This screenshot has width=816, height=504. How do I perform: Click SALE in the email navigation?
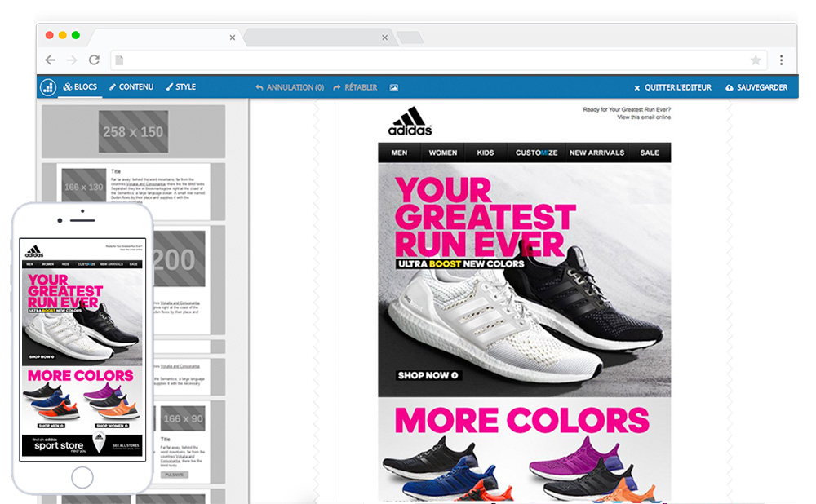click(650, 153)
